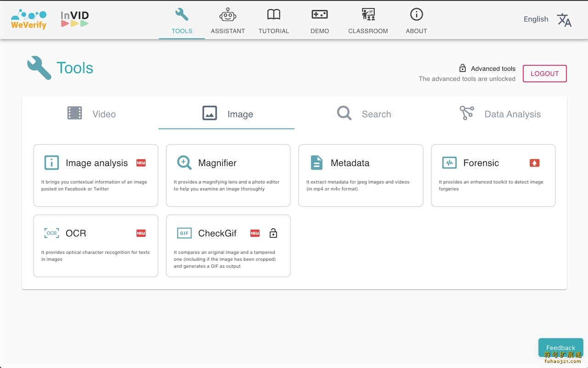Open the Image analysis tool title

96,163
